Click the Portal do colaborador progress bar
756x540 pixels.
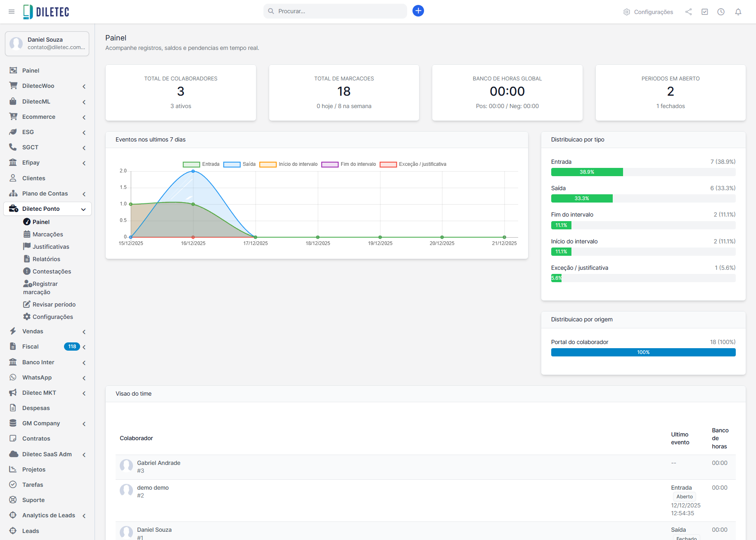[x=643, y=352]
